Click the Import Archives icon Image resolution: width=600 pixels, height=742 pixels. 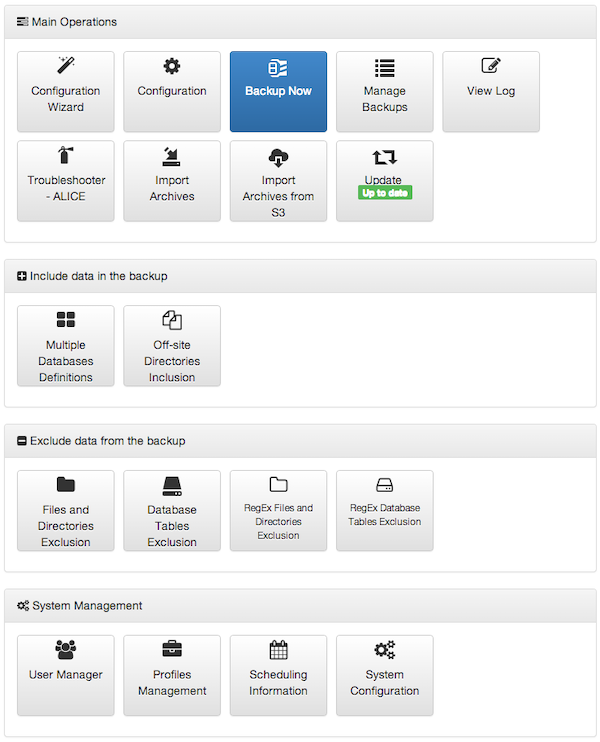coord(172,156)
